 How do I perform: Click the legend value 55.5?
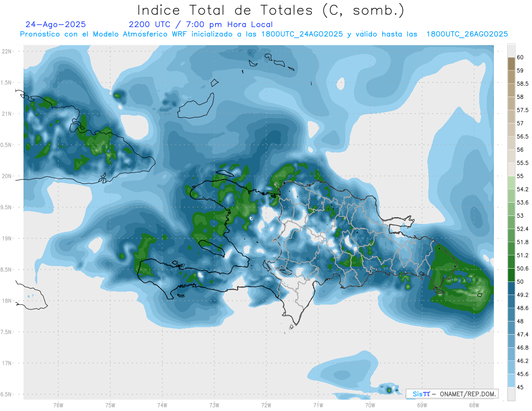[x=523, y=163]
